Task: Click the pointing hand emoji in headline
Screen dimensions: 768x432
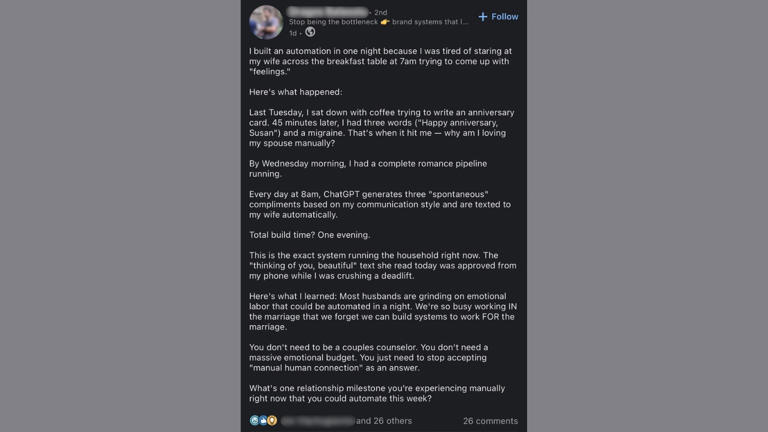Action: [385, 22]
